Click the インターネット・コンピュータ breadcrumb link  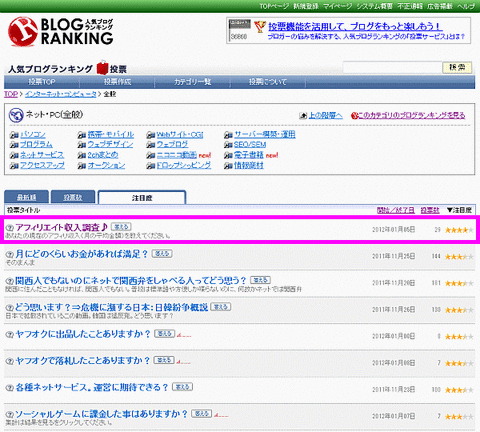(61, 94)
